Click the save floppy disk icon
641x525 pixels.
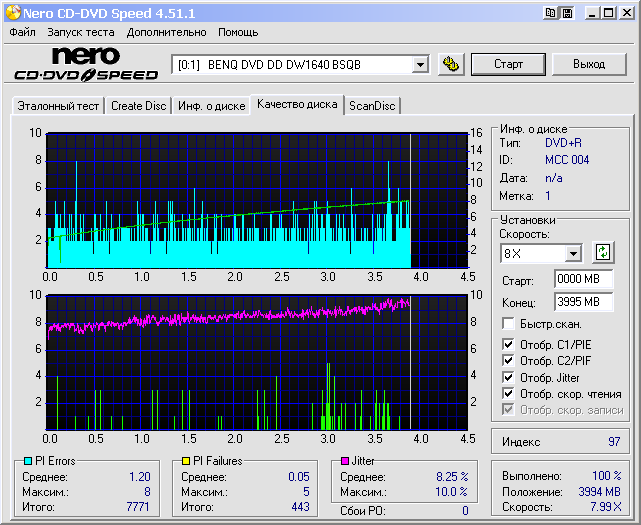(567, 13)
